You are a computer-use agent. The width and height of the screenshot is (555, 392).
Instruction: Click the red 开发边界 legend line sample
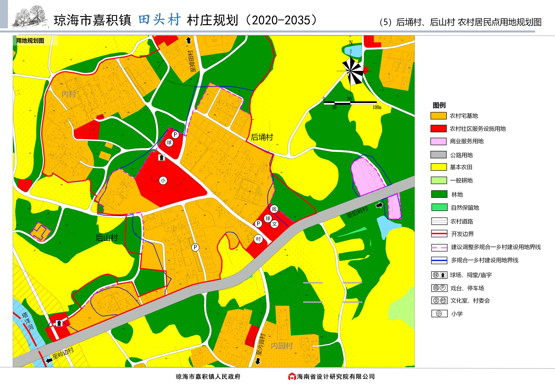(439, 234)
